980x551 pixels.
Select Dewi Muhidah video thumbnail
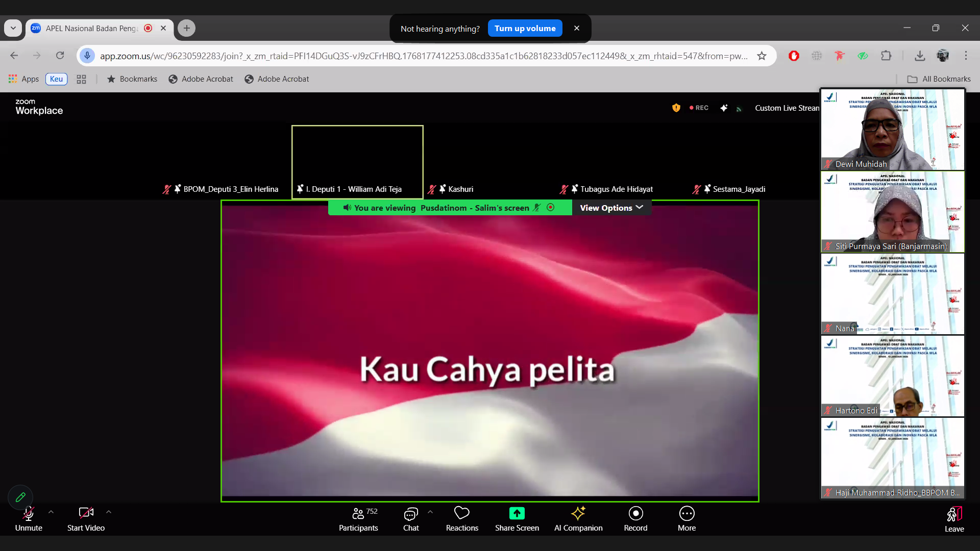coord(892,130)
